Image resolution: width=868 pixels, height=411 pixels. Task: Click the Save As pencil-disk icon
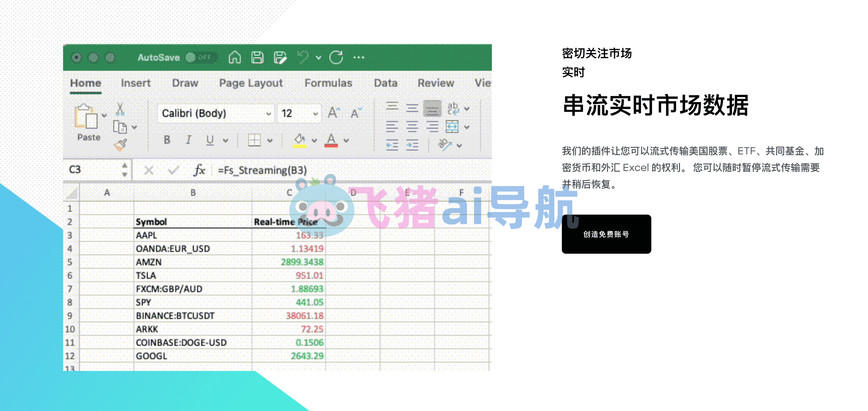tap(280, 57)
